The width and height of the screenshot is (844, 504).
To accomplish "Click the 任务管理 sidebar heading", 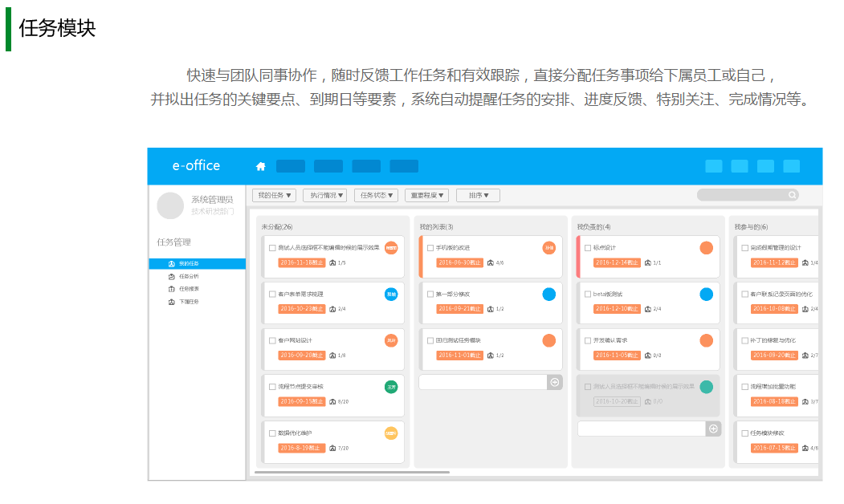I will point(174,242).
